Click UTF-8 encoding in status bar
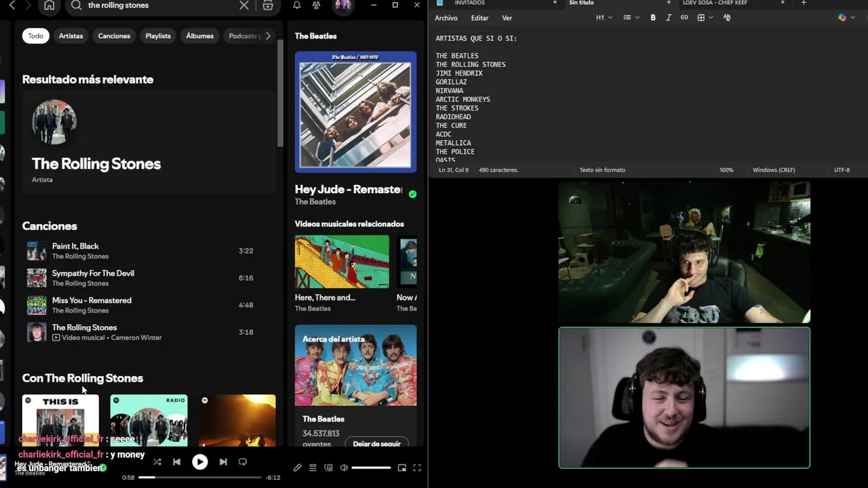 (x=842, y=170)
